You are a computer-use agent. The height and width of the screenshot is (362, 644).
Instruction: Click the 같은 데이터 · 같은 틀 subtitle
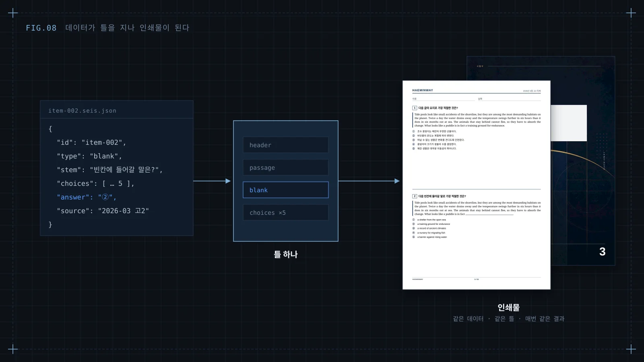click(x=509, y=319)
